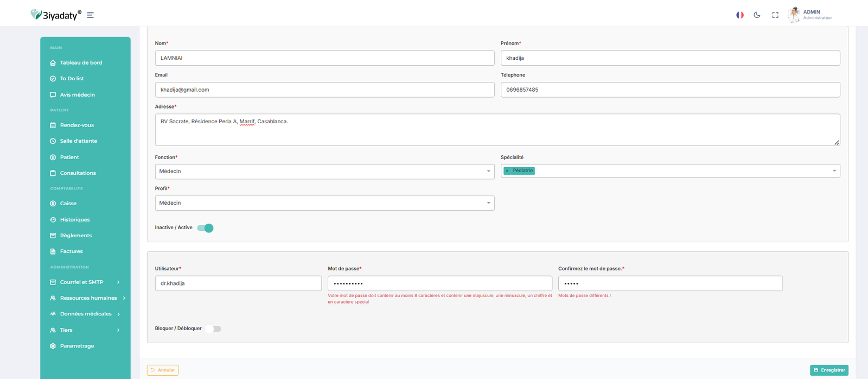Expand the Données médicales submenu
Screen dimensions: 868x379
click(x=86, y=314)
